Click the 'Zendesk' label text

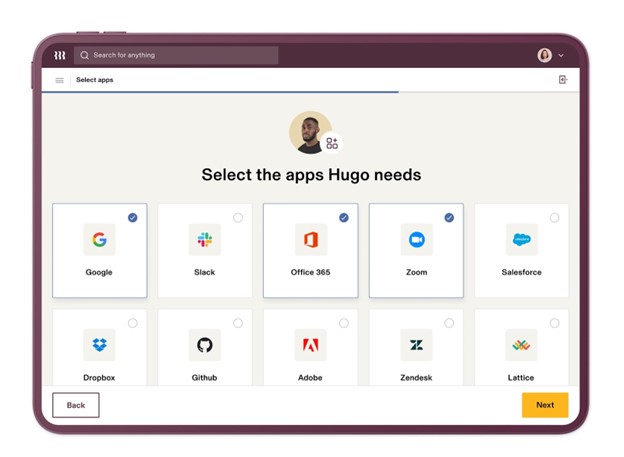[x=416, y=378]
